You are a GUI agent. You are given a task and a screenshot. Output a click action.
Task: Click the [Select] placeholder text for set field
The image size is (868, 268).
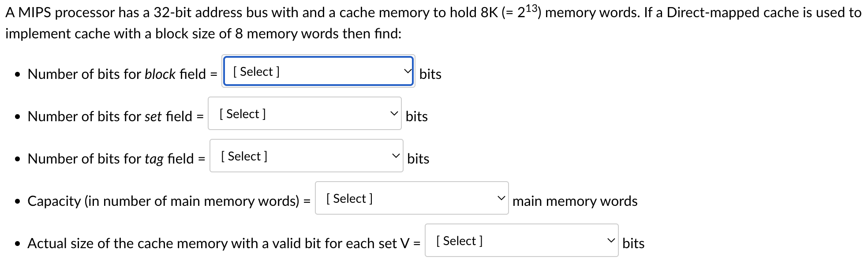(242, 114)
